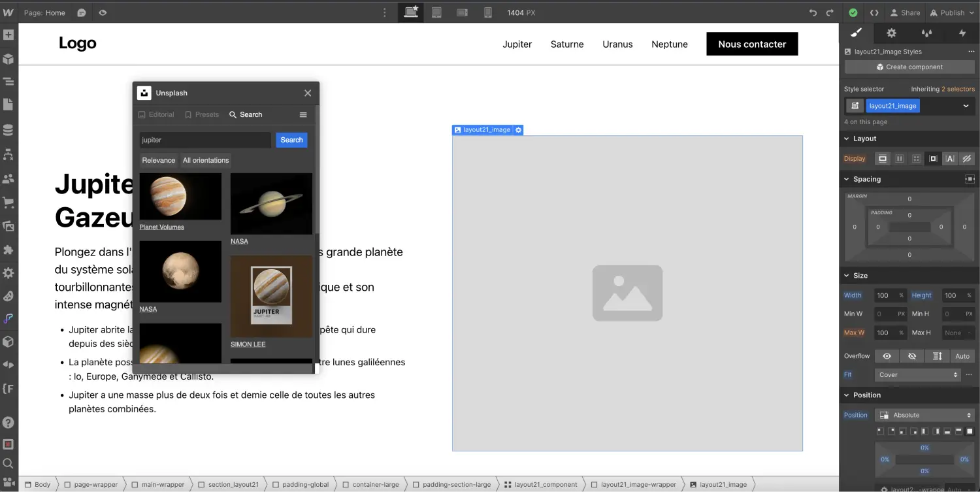Viewport: 980px width, 492px height.
Task: Open the Position dropdown set to Absolute
Action: tap(924, 414)
